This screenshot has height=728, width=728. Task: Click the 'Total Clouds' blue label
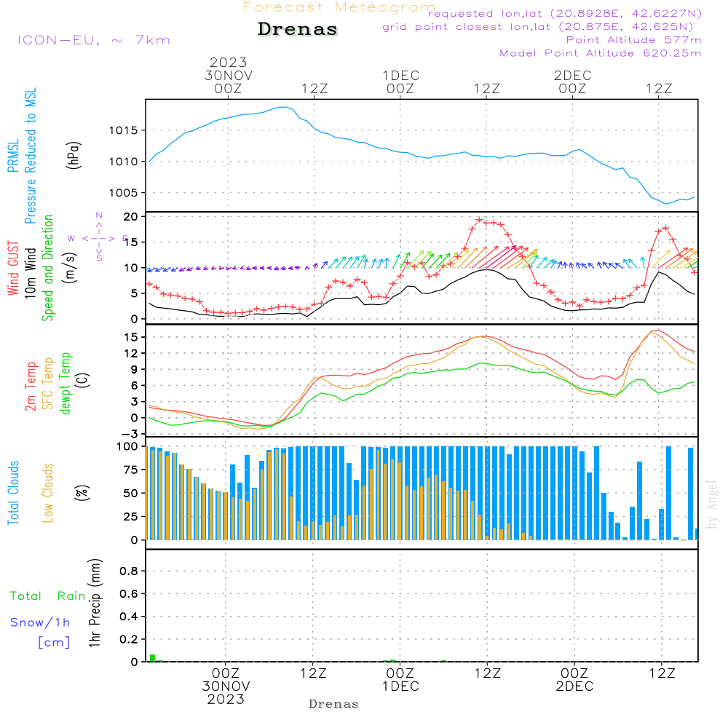13,493
